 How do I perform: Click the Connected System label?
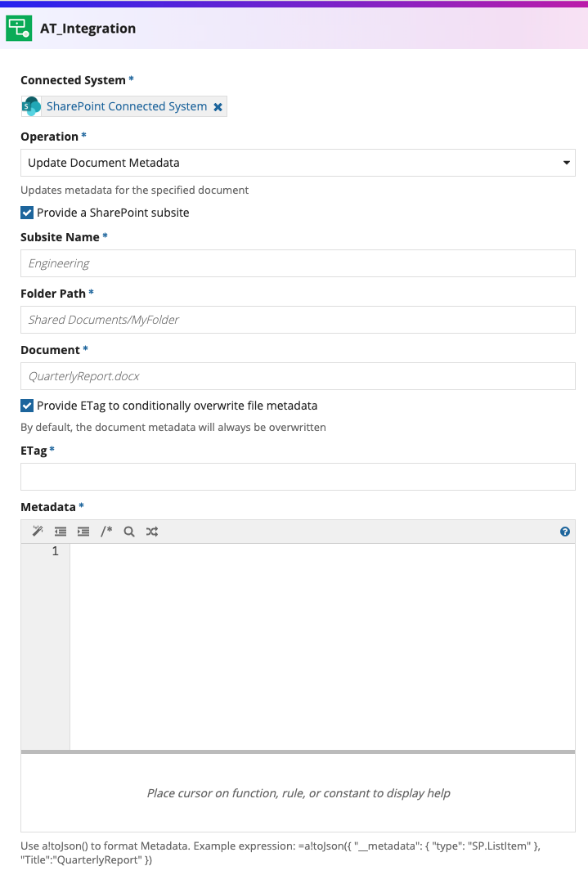point(73,80)
